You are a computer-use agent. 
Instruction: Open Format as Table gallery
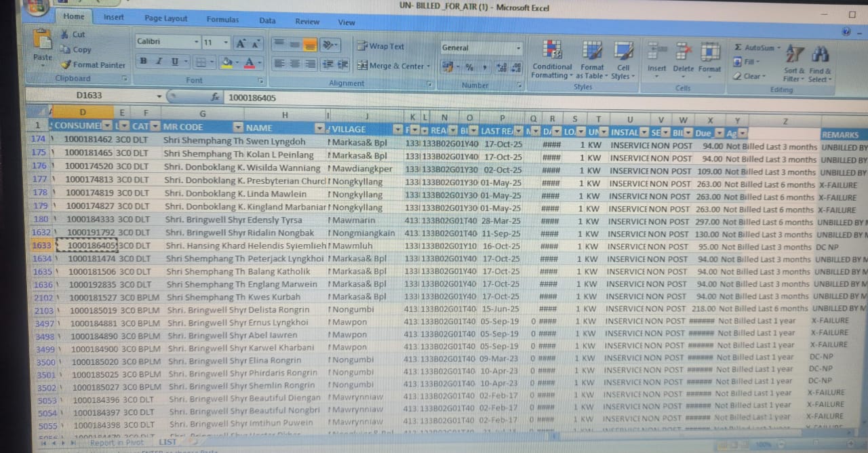tap(592, 60)
